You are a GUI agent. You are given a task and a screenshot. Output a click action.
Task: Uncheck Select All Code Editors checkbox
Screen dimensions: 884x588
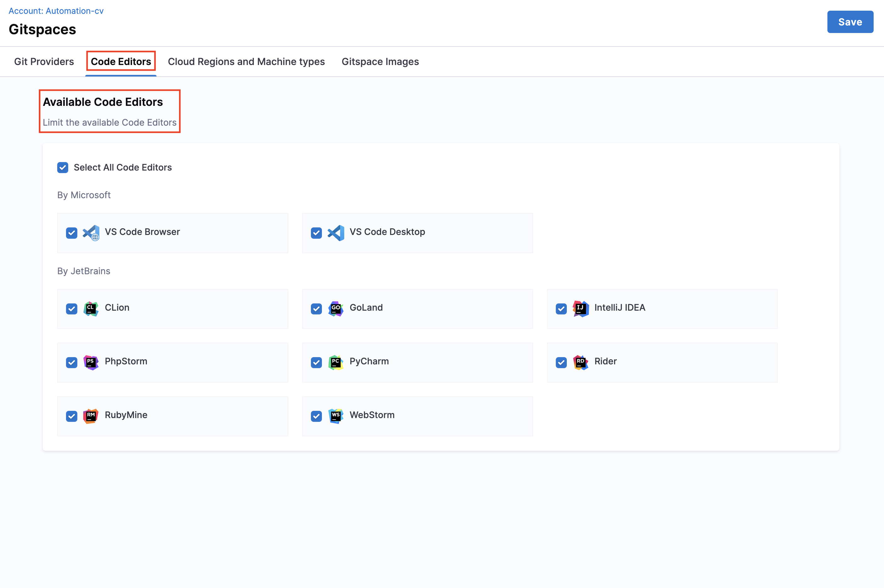tap(63, 168)
